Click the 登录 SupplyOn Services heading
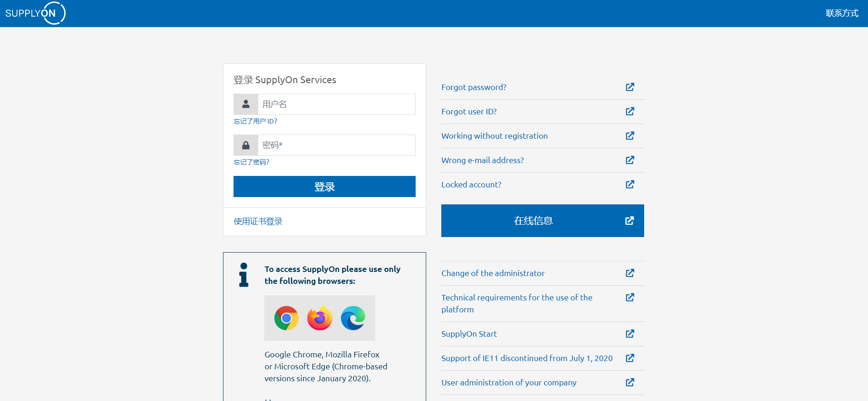The height and width of the screenshot is (401, 868). pos(284,80)
